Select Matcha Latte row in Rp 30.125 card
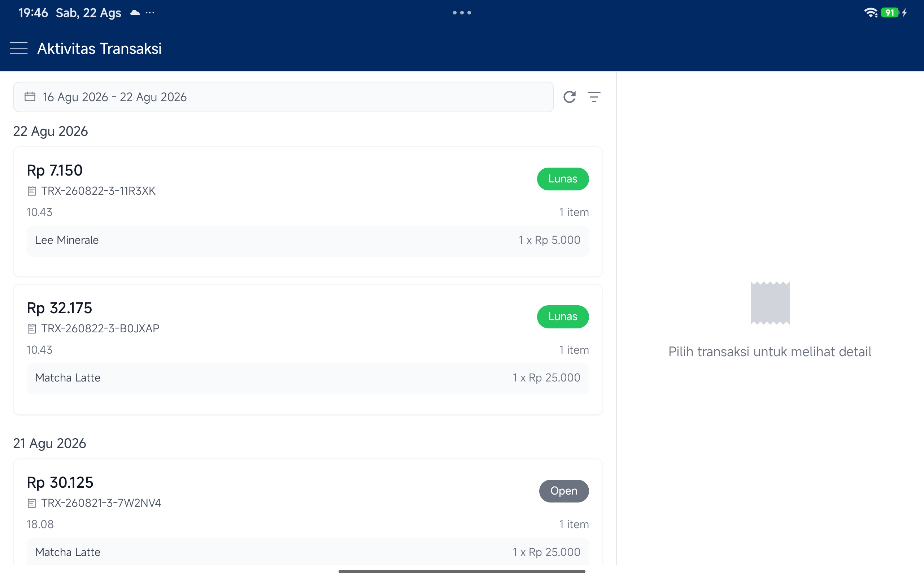Screen dimensions: 924x578 coord(308,552)
